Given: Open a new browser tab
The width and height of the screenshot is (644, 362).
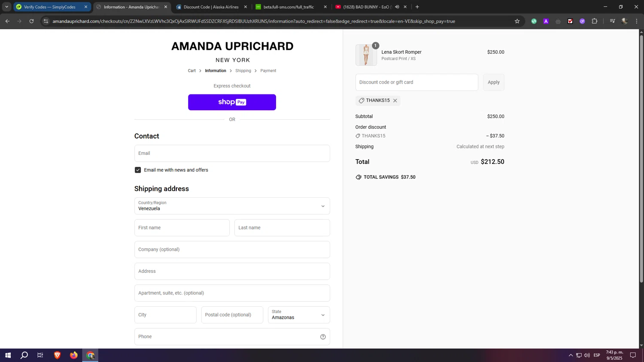Looking at the screenshot, I should click(417, 7).
